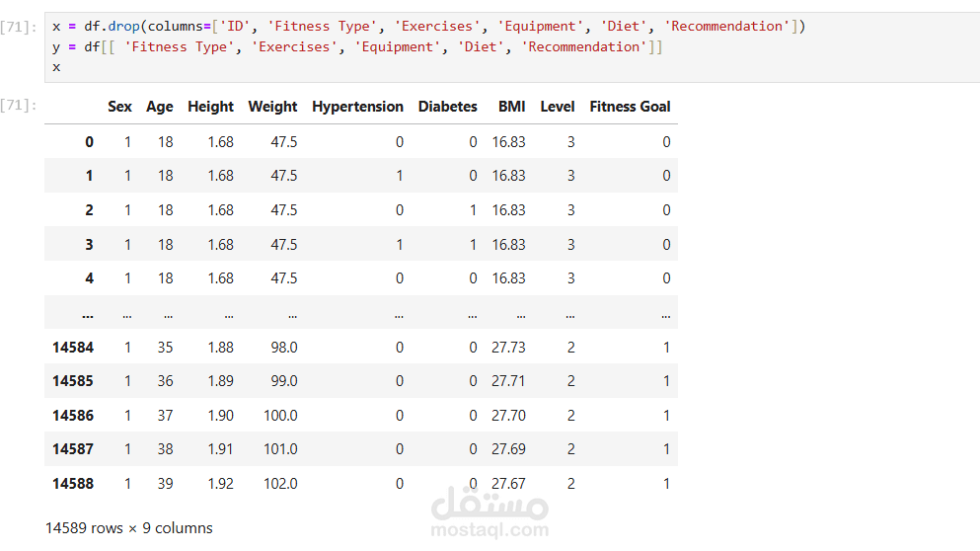980x551 pixels.
Task: Select the Height column header
Action: [x=210, y=107]
